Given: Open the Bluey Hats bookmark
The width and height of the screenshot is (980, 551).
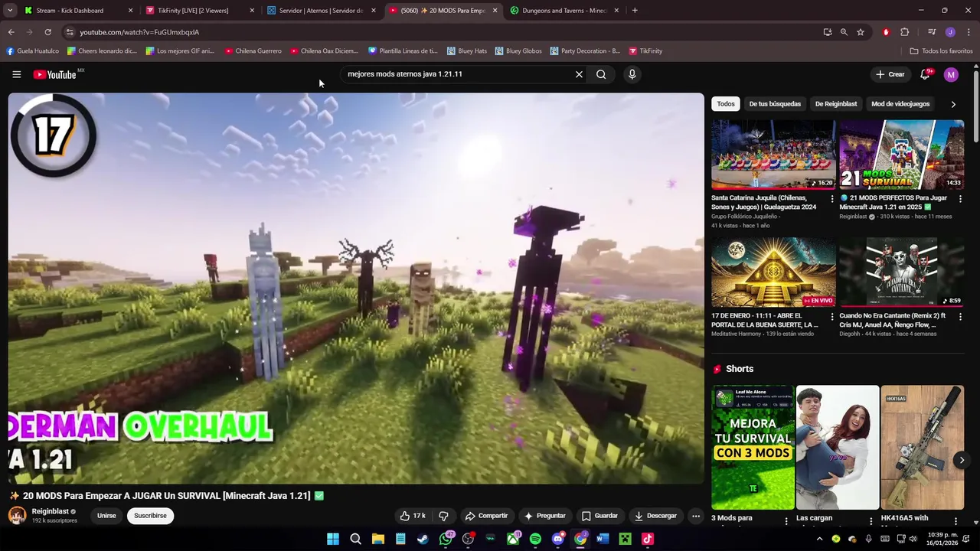Looking at the screenshot, I should coord(466,51).
